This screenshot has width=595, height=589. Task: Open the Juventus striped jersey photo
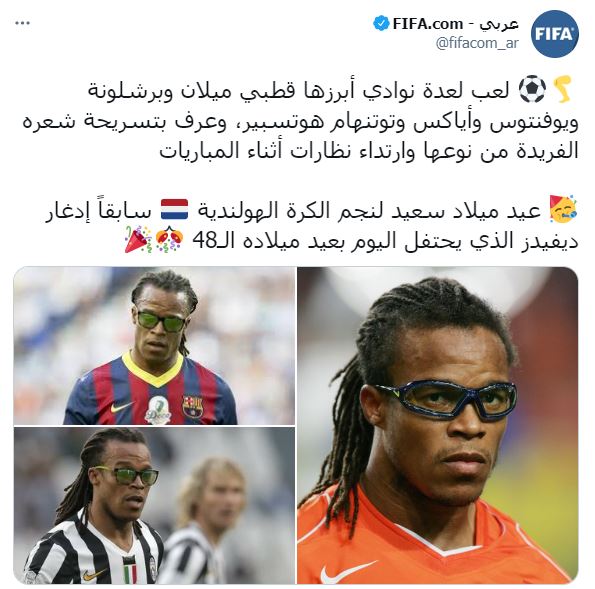click(x=154, y=506)
